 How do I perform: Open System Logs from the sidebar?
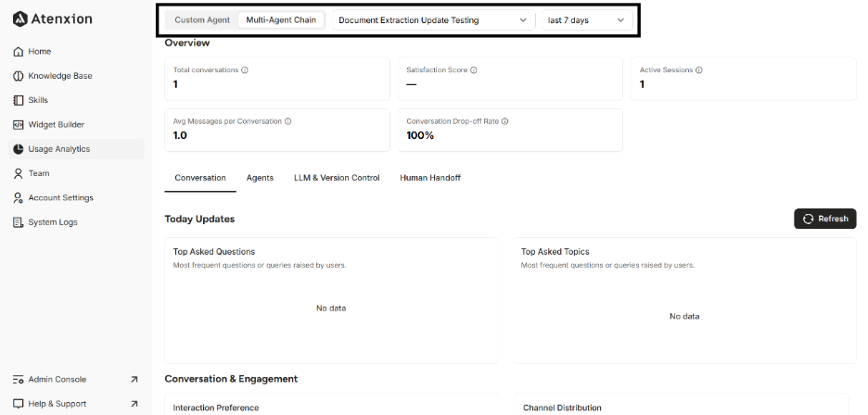coord(76,222)
